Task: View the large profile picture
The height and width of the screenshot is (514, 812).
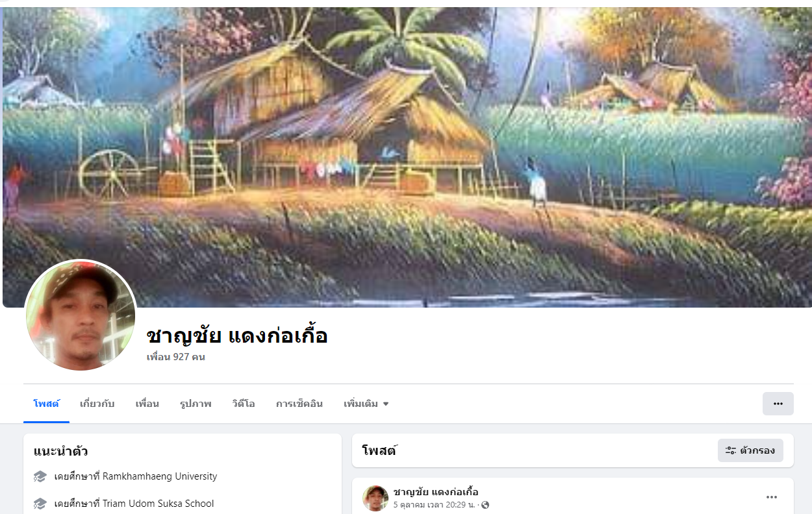Action: pyautogui.click(x=81, y=315)
